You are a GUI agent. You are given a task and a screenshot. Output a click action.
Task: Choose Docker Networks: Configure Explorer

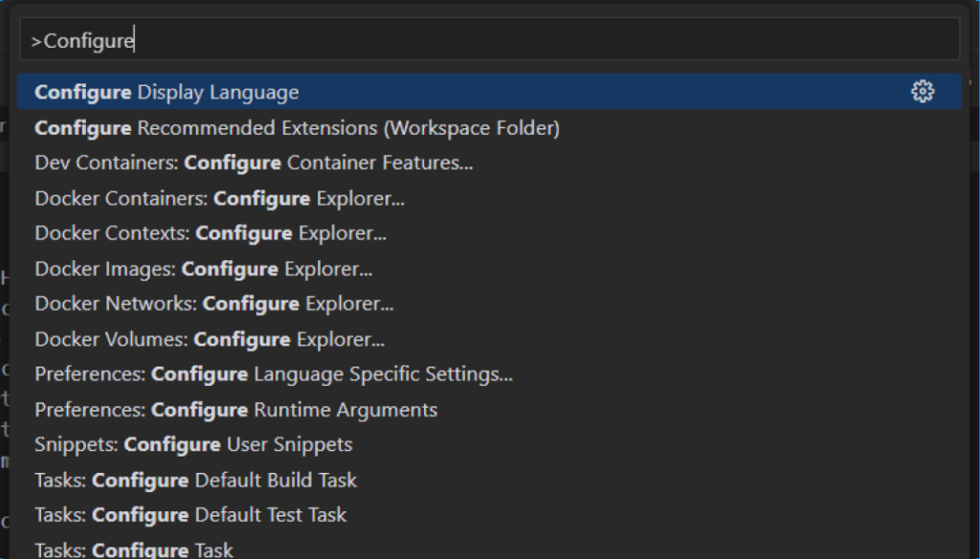214,304
